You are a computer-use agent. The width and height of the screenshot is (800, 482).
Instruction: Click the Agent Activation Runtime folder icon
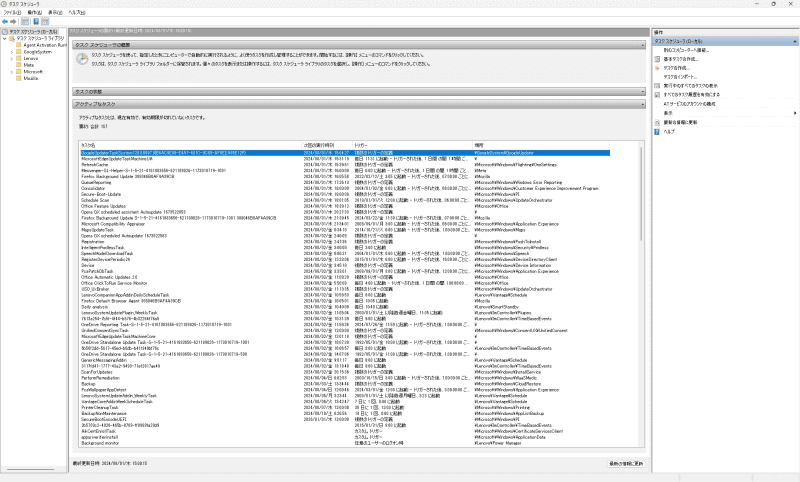pos(19,45)
